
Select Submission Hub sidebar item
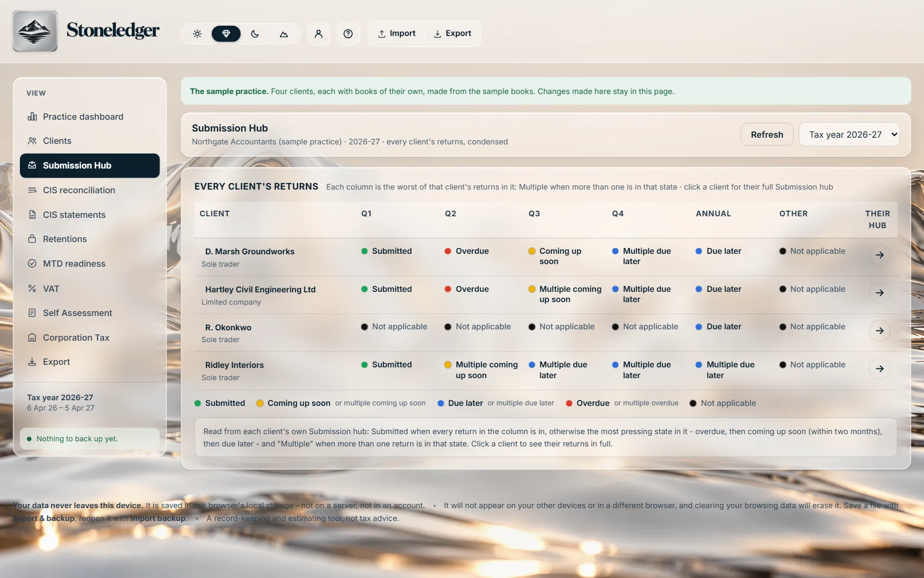point(90,165)
